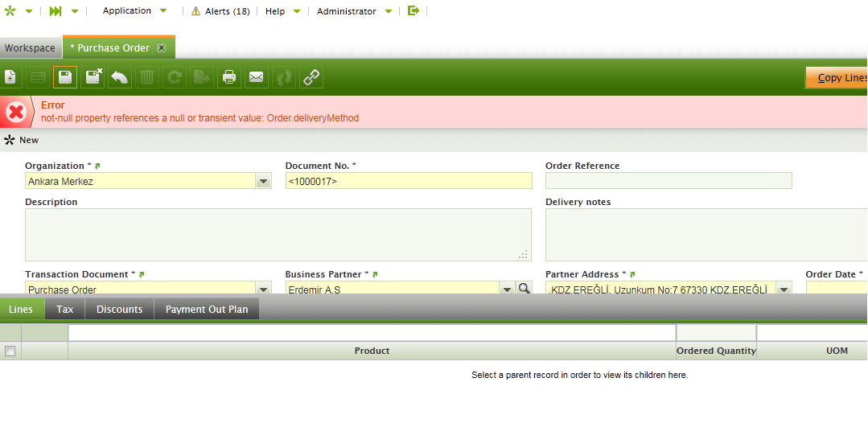Open the Help menu
This screenshot has height=423, width=868.
[x=275, y=11]
